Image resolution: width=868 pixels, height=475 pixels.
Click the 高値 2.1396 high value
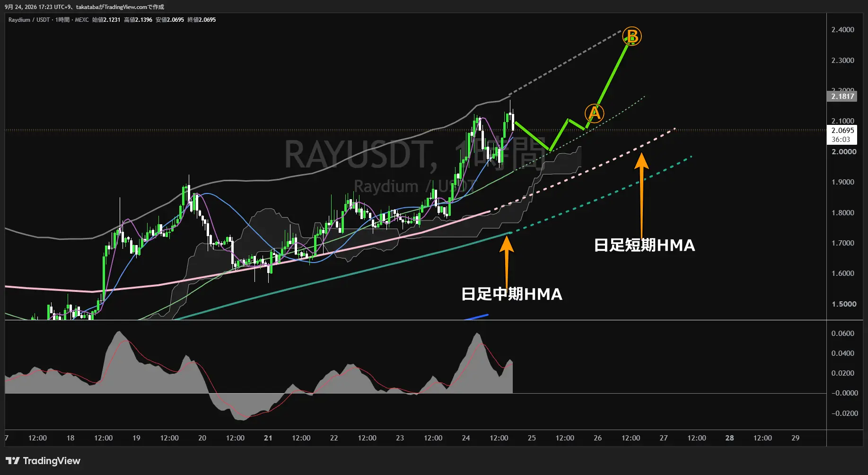point(138,20)
